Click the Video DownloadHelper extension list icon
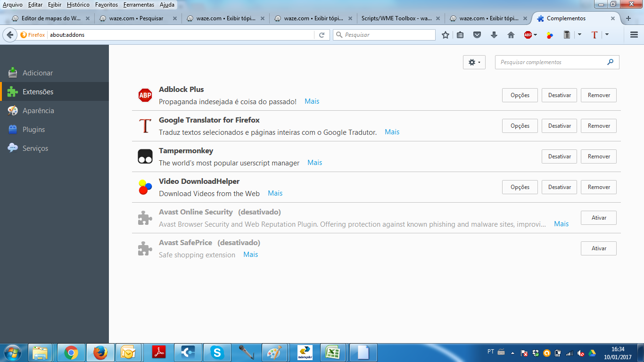The height and width of the screenshot is (362, 644). 145,187
